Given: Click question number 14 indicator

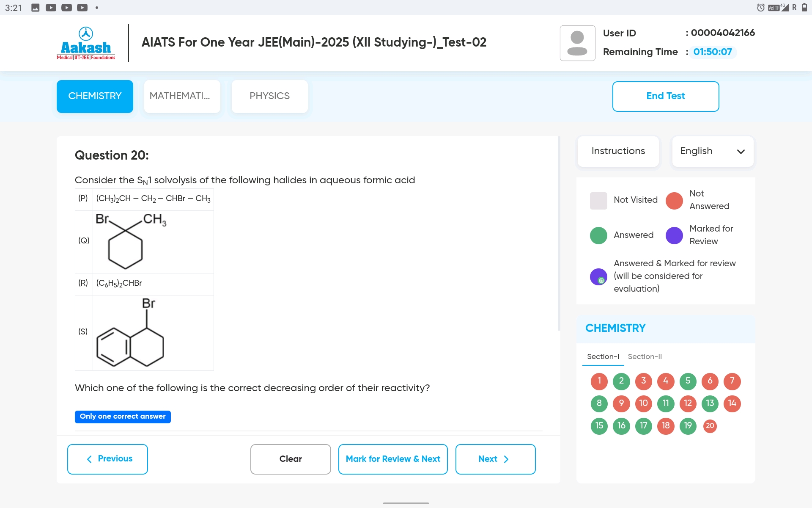Looking at the screenshot, I should (x=732, y=403).
